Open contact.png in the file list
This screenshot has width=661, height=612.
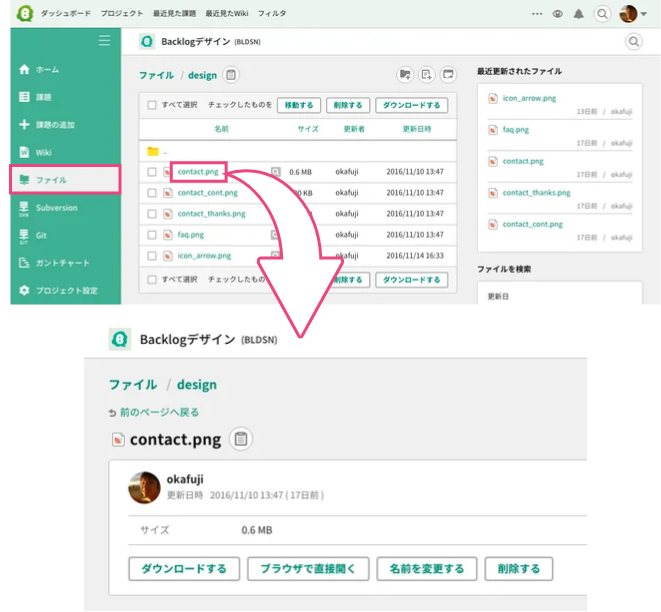(x=198, y=172)
